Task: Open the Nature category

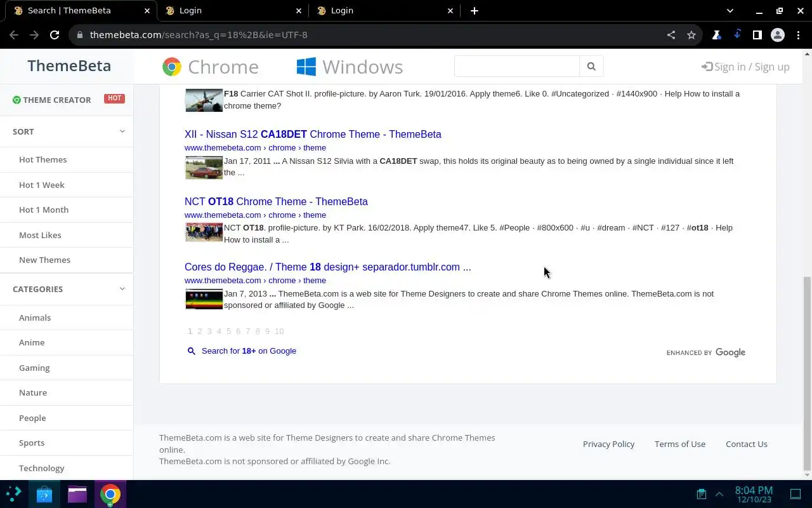Action: 33,392
